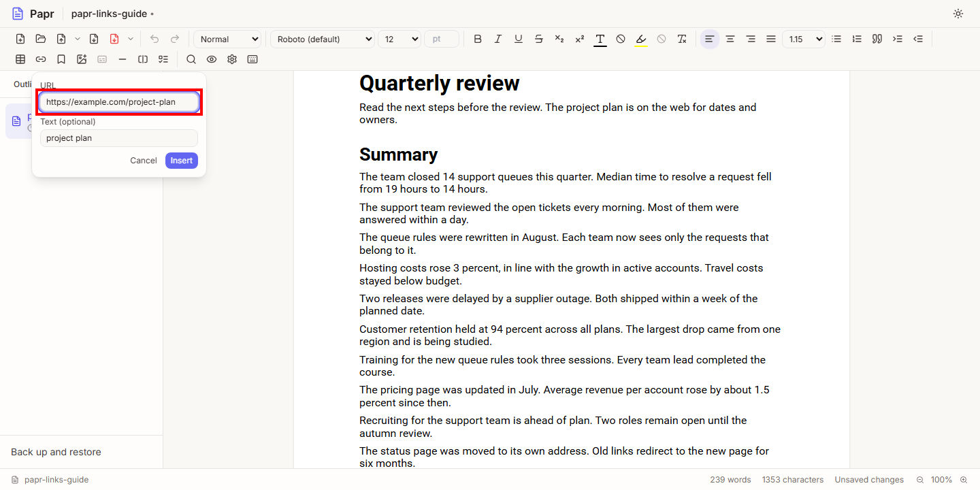Click Back up and restore
Image resolution: width=980 pixels, height=490 pixels.
[x=56, y=452]
